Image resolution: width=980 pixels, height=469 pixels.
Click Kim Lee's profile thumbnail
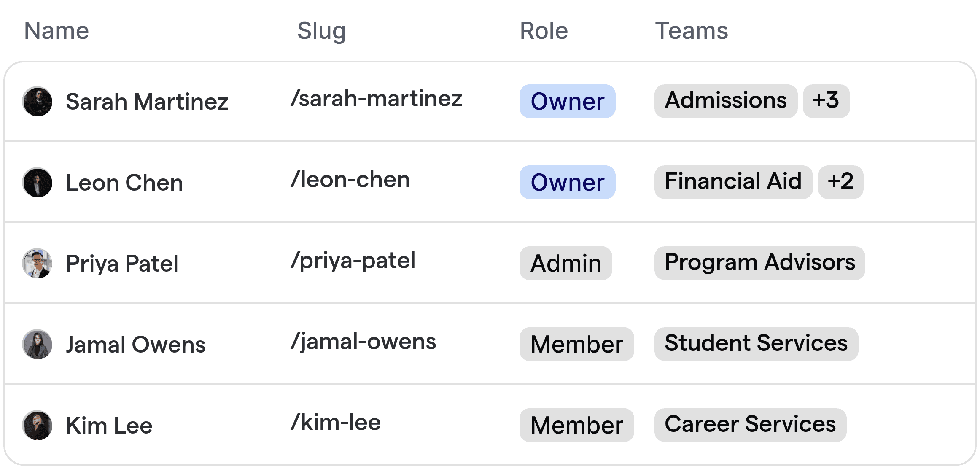(37, 425)
